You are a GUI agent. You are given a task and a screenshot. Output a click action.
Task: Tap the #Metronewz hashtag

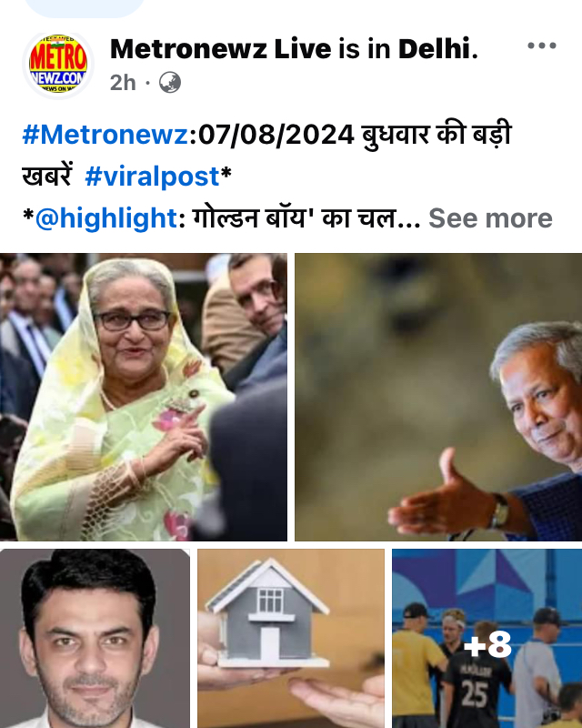click(105, 135)
